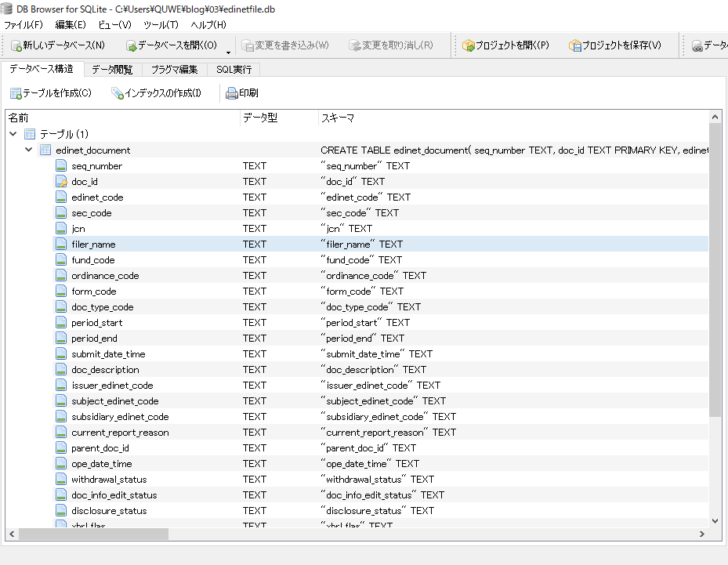Click the period_start column icon

click(x=61, y=323)
